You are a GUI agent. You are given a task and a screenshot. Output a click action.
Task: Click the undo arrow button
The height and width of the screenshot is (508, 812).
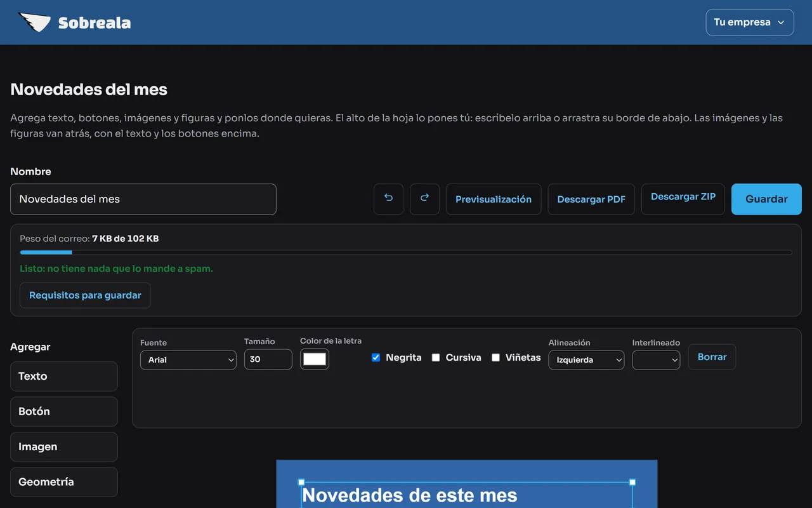click(388, 199)
